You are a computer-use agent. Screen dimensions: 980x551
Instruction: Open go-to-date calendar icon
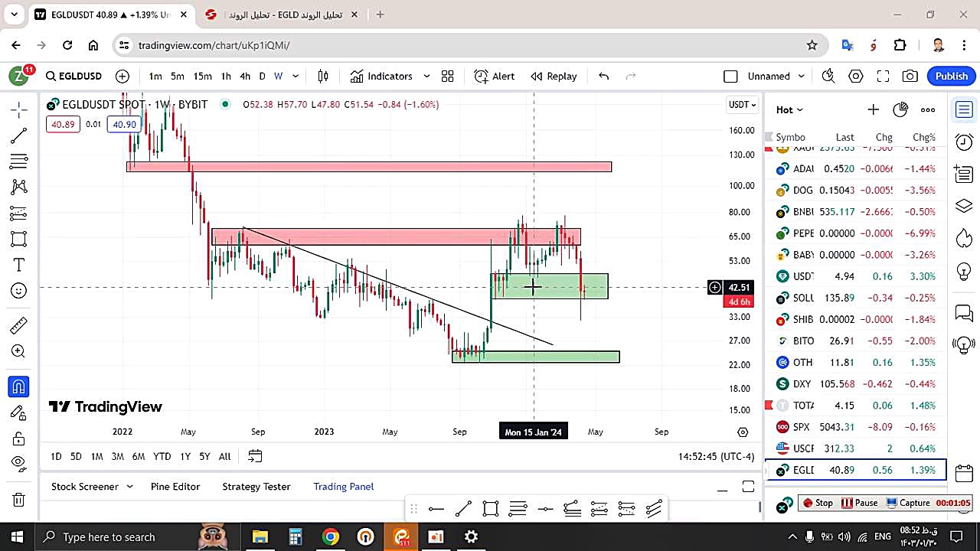click(x=255, y=456)
